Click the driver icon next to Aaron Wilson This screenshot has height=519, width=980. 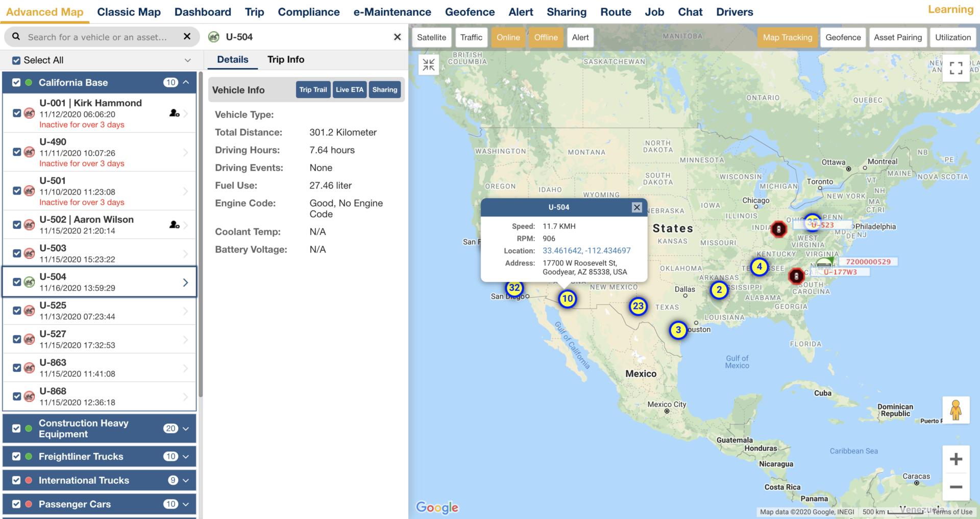coord(174,224)
